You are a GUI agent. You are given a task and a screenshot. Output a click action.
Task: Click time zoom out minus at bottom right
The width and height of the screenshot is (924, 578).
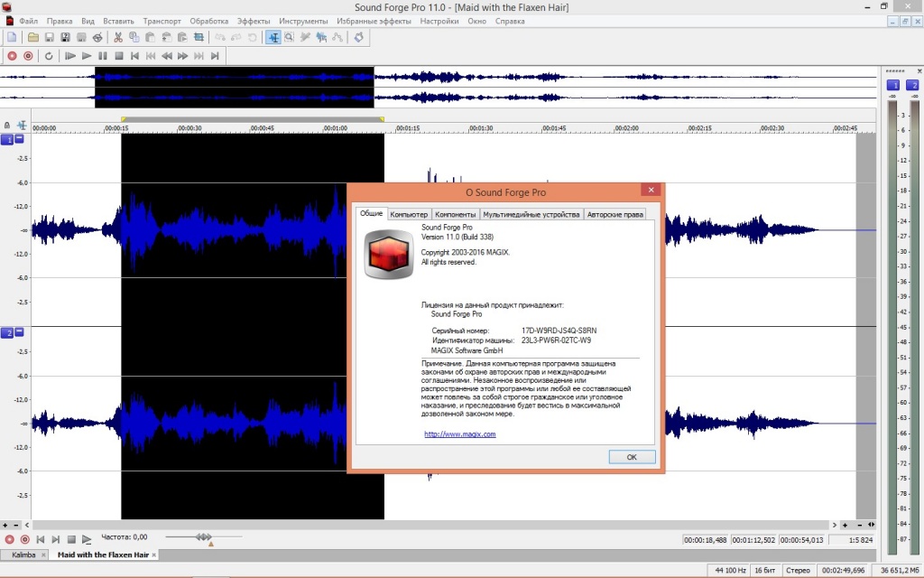point(860,525)
